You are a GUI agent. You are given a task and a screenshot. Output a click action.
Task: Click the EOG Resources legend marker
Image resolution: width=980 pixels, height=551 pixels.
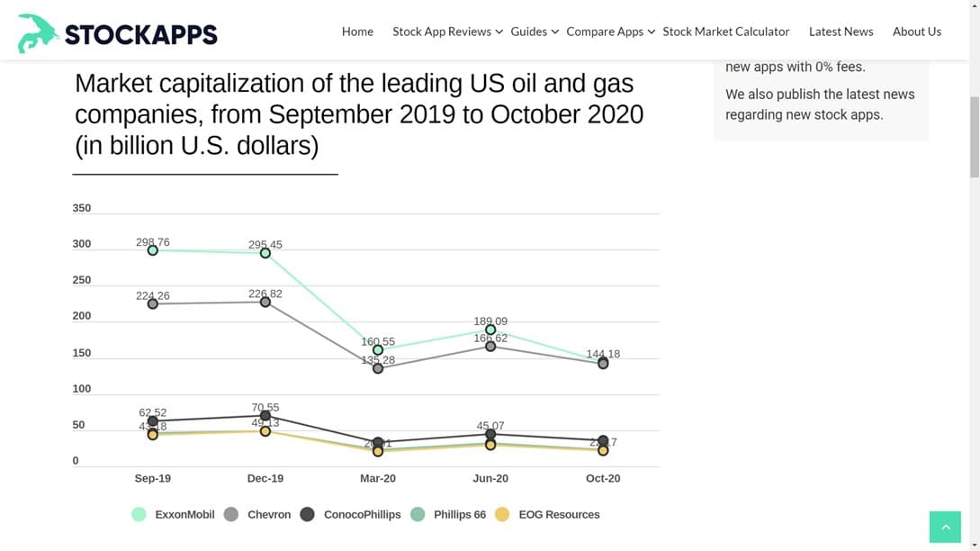pyautogui.click(x=502, y=515)
